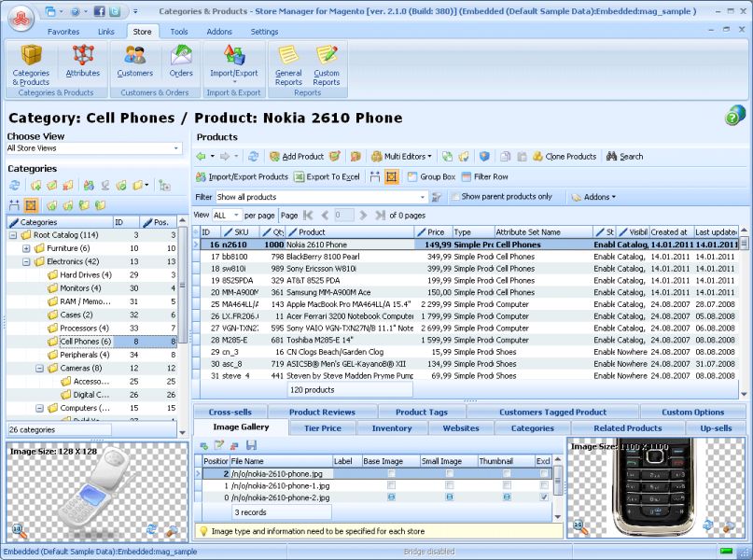Switch to the Tools ribbon tab

pos(178,32)
